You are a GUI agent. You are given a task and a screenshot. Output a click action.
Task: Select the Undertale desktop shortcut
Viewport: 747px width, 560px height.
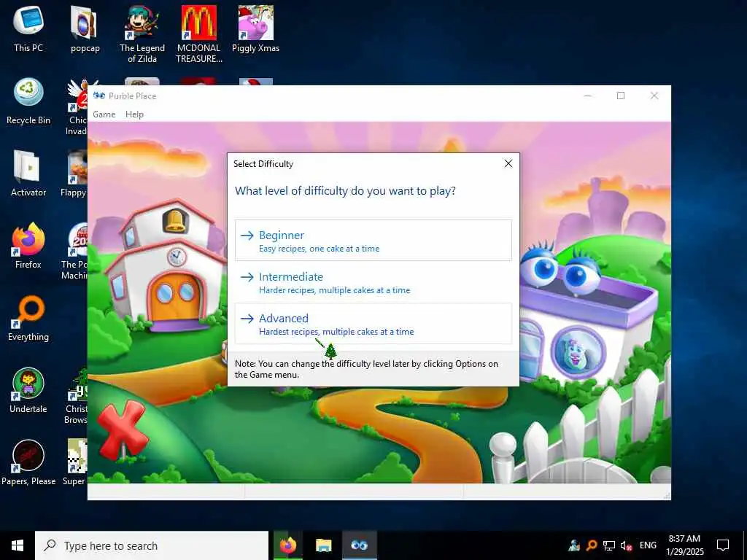[x=28, y=390]
